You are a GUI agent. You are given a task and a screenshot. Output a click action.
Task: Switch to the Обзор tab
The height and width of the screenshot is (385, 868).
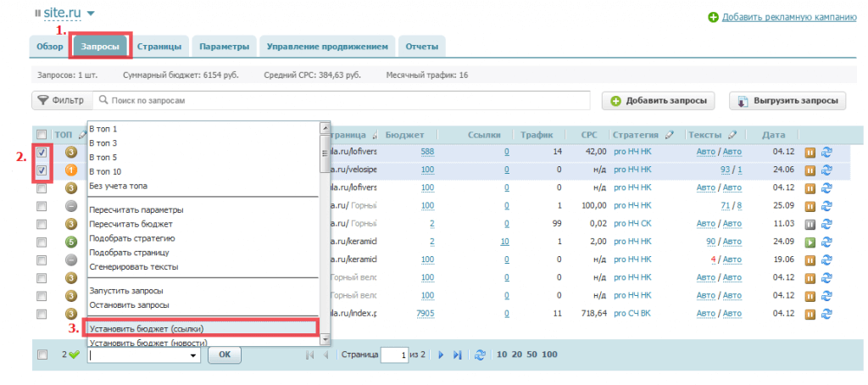point(50,47)
